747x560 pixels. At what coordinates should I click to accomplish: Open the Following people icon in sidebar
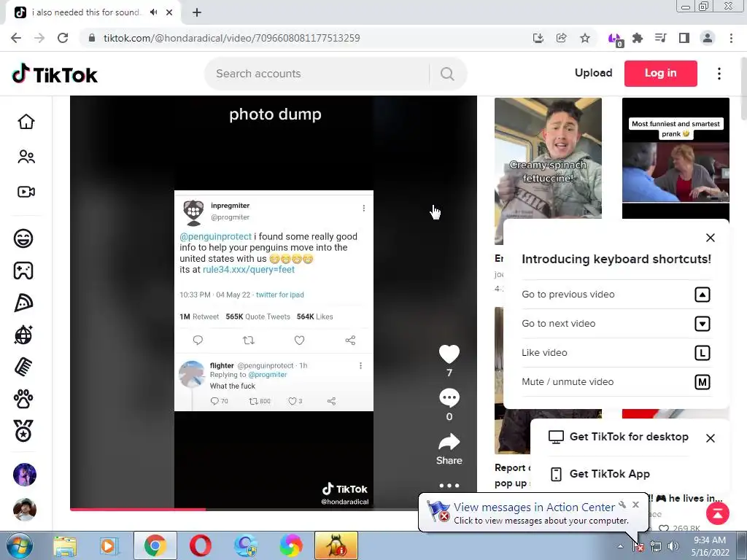pos(26,157)
